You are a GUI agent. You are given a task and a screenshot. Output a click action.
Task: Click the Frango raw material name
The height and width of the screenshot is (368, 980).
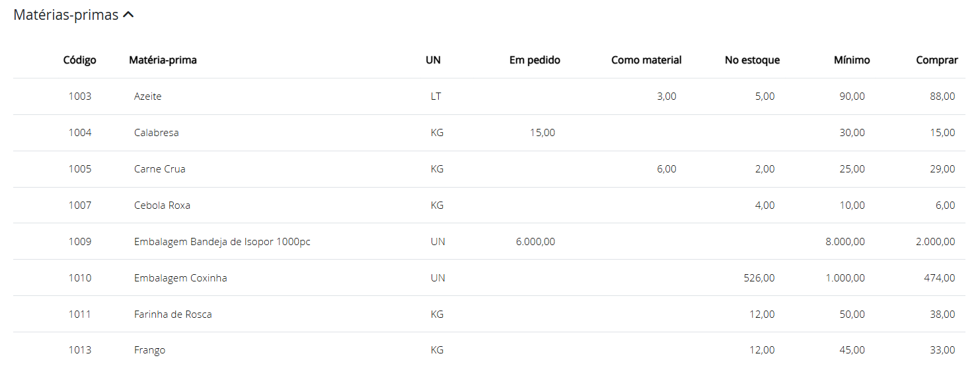point(149,350)
